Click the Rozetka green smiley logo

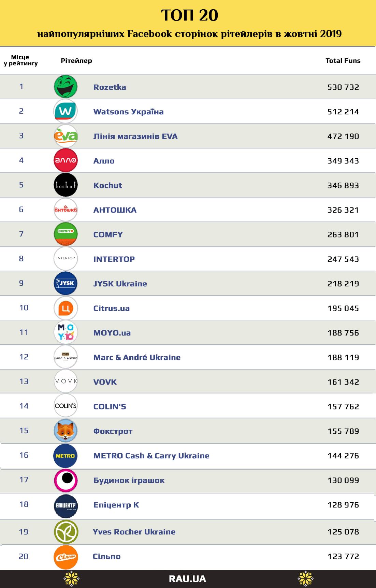click(66, 87)
